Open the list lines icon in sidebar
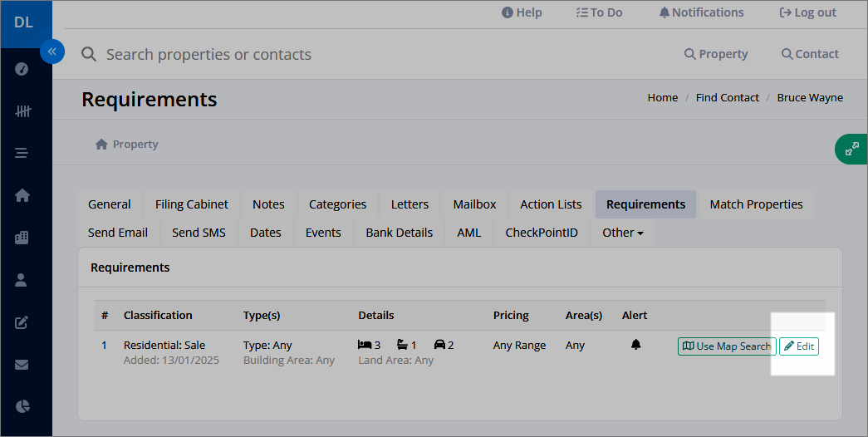Screen dimensions: 868x437 tap(22, 153)
